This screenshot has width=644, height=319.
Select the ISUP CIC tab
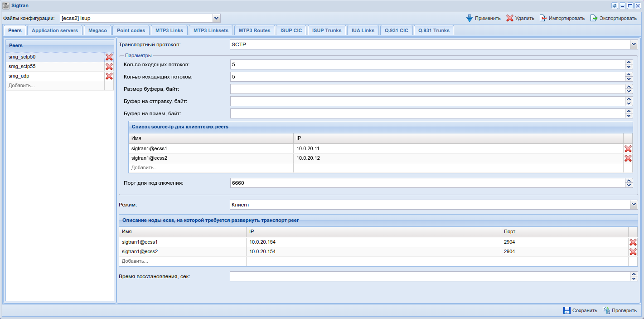click(291, 30)
